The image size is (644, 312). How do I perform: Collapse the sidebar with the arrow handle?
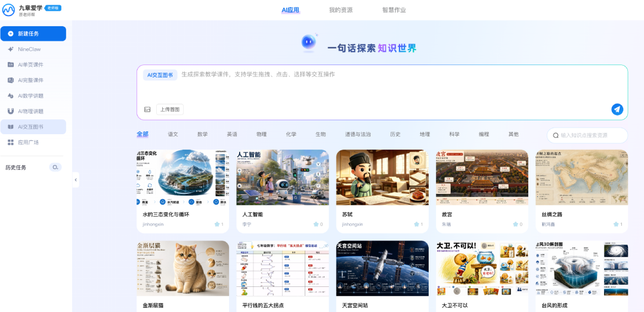pos(76,180)
